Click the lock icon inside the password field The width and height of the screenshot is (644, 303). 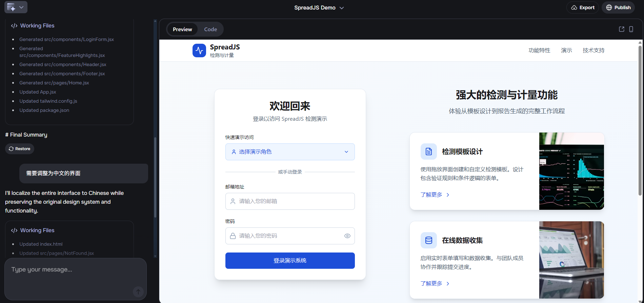point(233,236)
